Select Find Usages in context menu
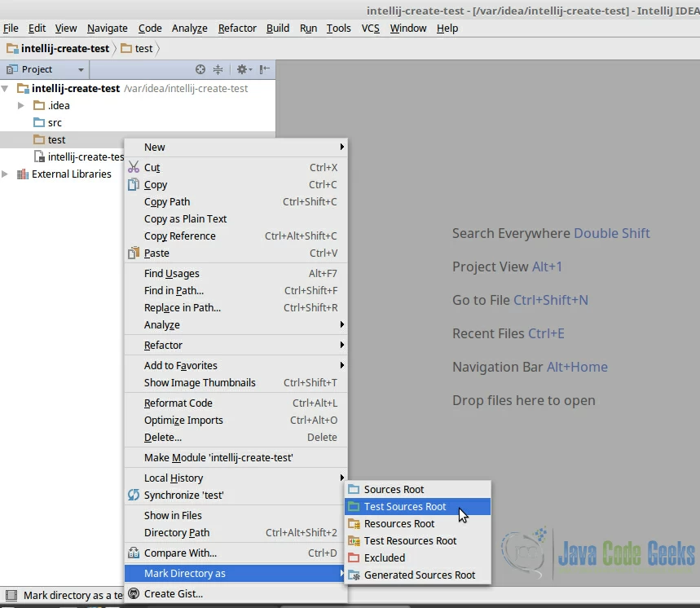This screenshot has width=700, height=608. coord(236,273)
